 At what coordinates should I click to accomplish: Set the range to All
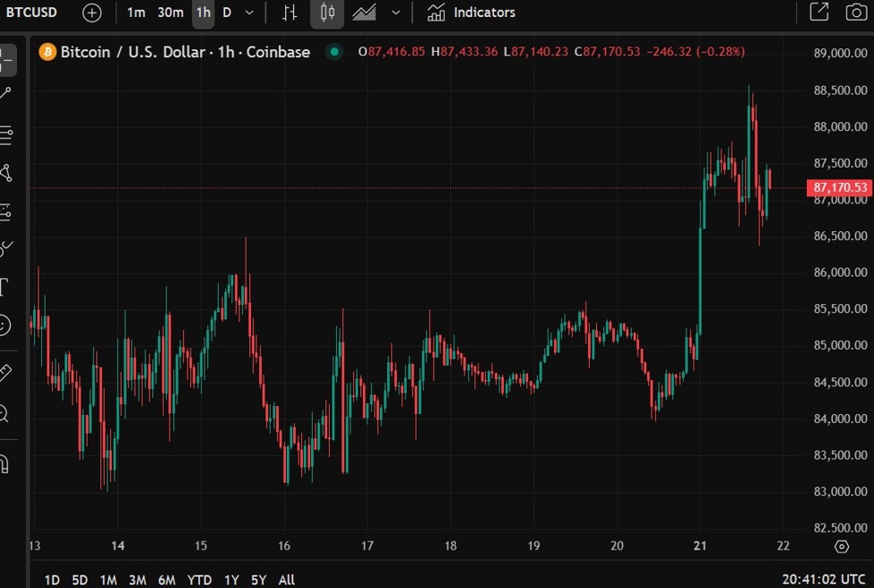(287, 580)
